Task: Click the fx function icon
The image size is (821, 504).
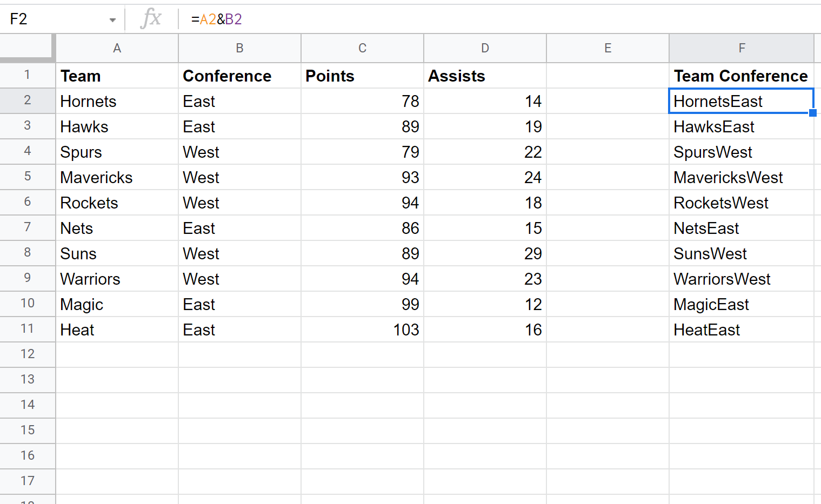Action: [x=151, y=19]
